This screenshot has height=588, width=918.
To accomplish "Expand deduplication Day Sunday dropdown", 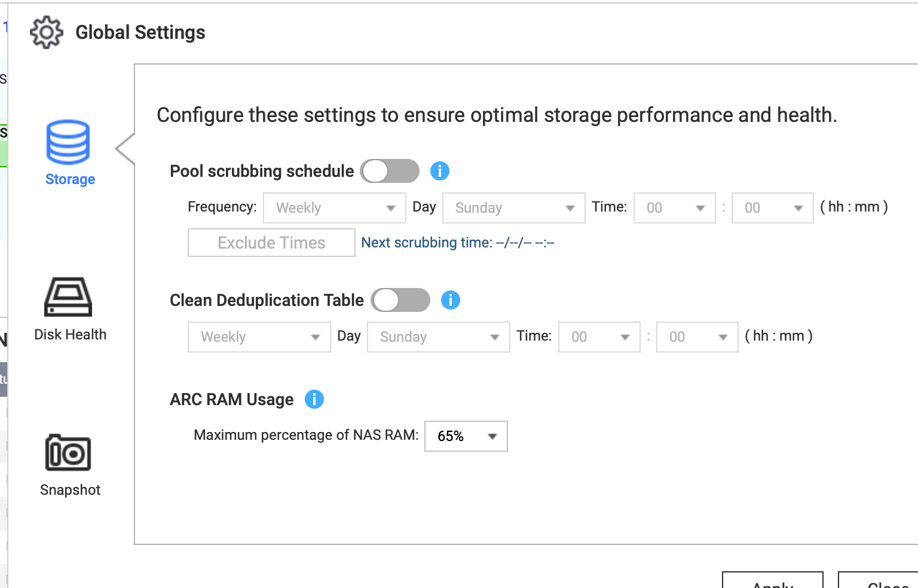I will pos(439,337).
